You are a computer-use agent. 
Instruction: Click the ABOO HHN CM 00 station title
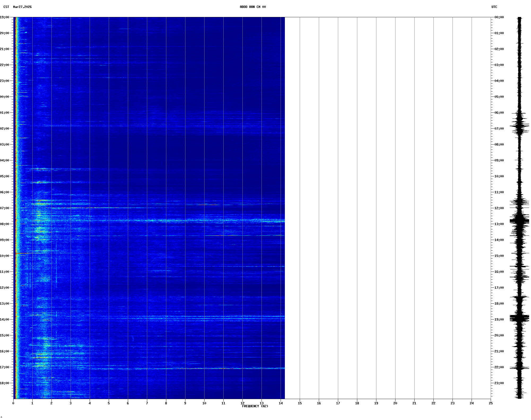coord(253,7)
